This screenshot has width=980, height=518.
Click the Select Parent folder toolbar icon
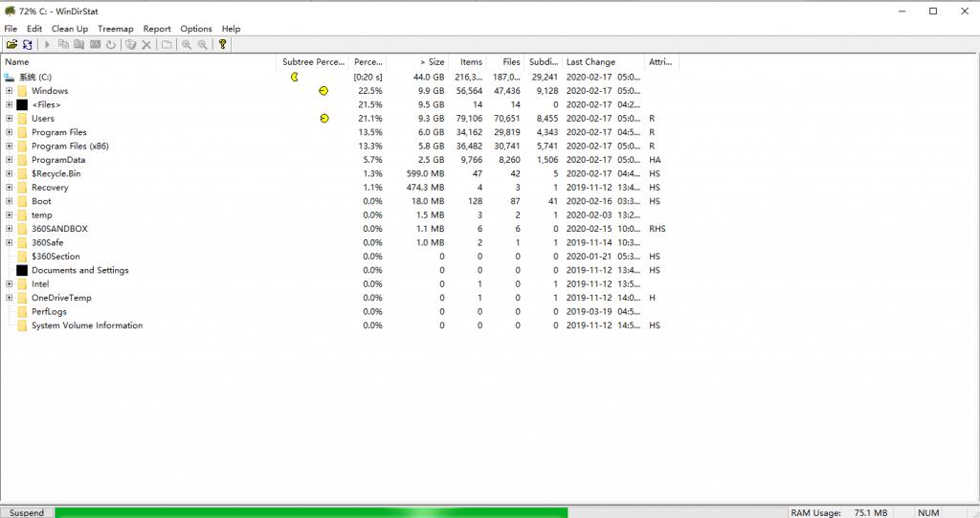tap(167, 44)
